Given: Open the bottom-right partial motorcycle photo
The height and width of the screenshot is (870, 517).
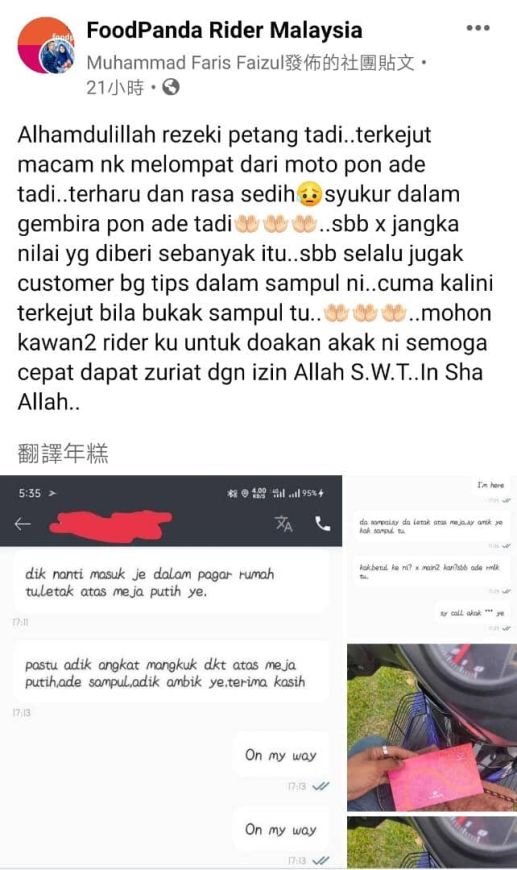Looking at the screenshot, I should (432, 841).
